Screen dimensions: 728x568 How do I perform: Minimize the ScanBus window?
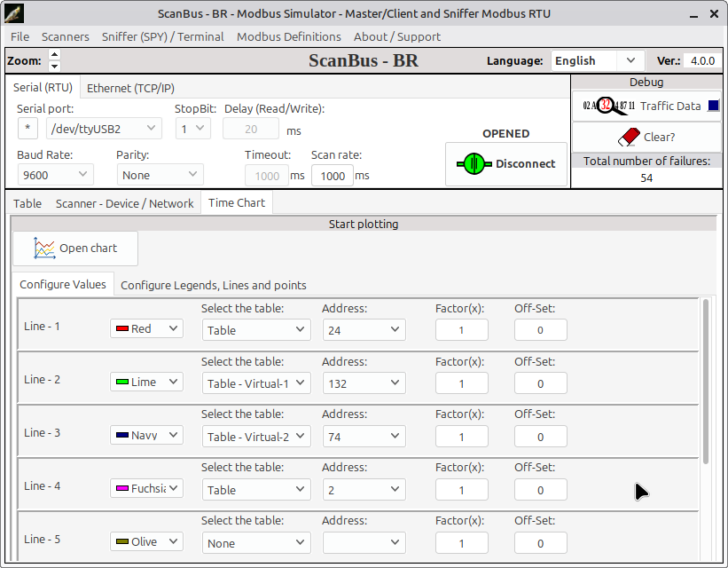pyautogui.click(x=693, y=14)
